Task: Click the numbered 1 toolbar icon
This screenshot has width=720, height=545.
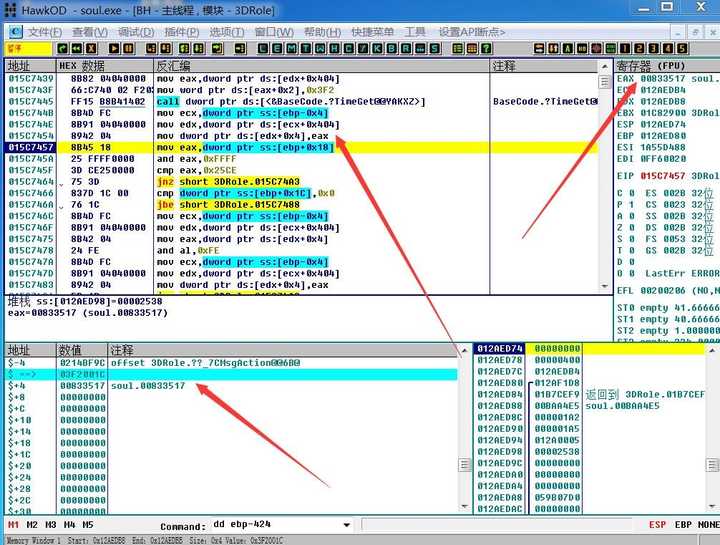Action: (624, 49)
